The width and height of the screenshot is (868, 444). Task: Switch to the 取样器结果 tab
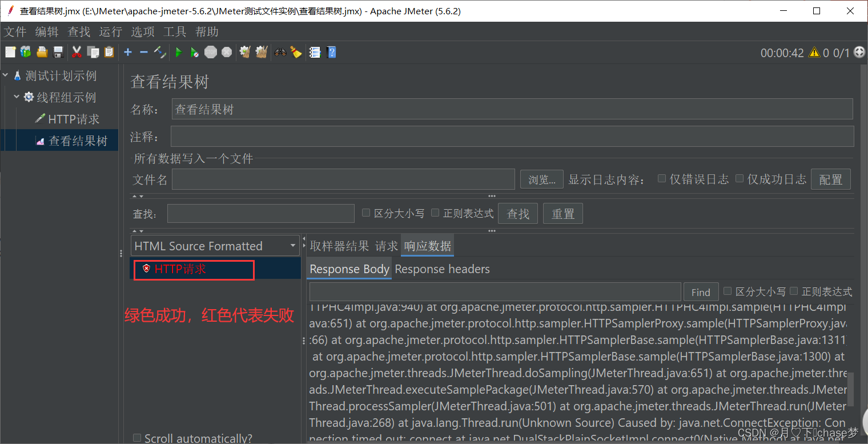[x=339, y=246]
